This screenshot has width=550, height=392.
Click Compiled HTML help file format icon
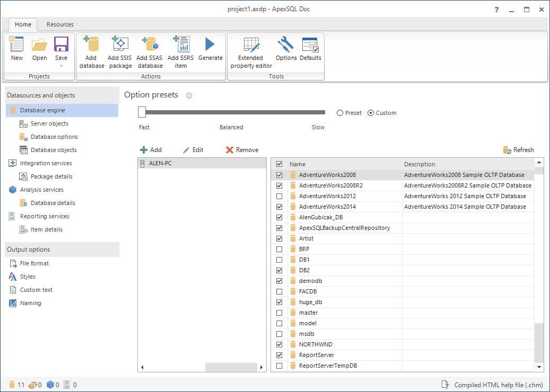click(445, 385)
